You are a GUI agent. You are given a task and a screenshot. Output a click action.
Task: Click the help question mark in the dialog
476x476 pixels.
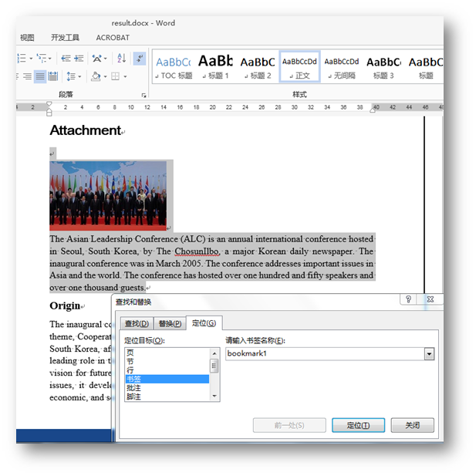[x=408, y=299]
